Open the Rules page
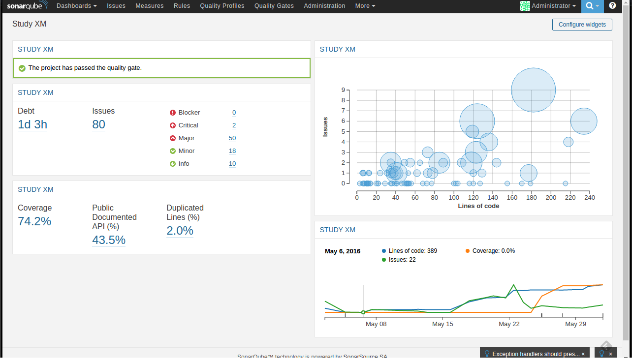 pyautogui.click(x=182, y=6)
